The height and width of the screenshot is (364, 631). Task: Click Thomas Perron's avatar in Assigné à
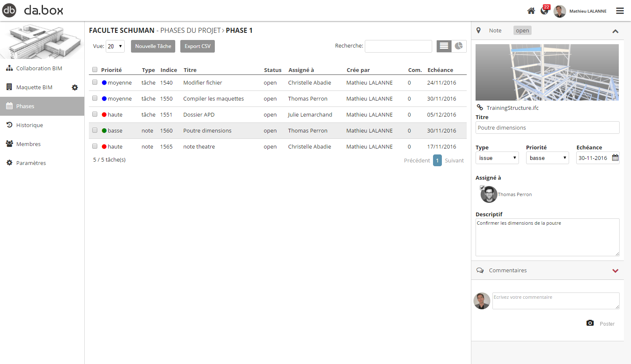tap(489, 194)
